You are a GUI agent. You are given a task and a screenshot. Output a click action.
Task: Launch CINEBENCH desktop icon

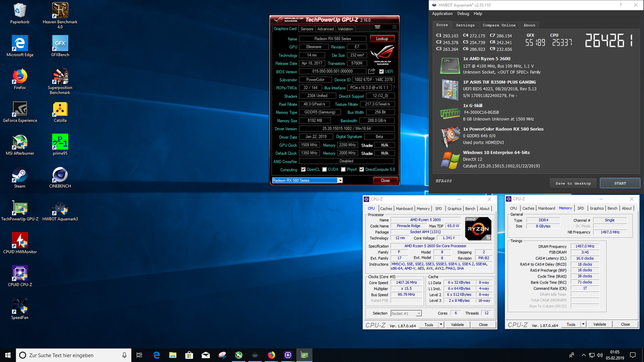60,178
